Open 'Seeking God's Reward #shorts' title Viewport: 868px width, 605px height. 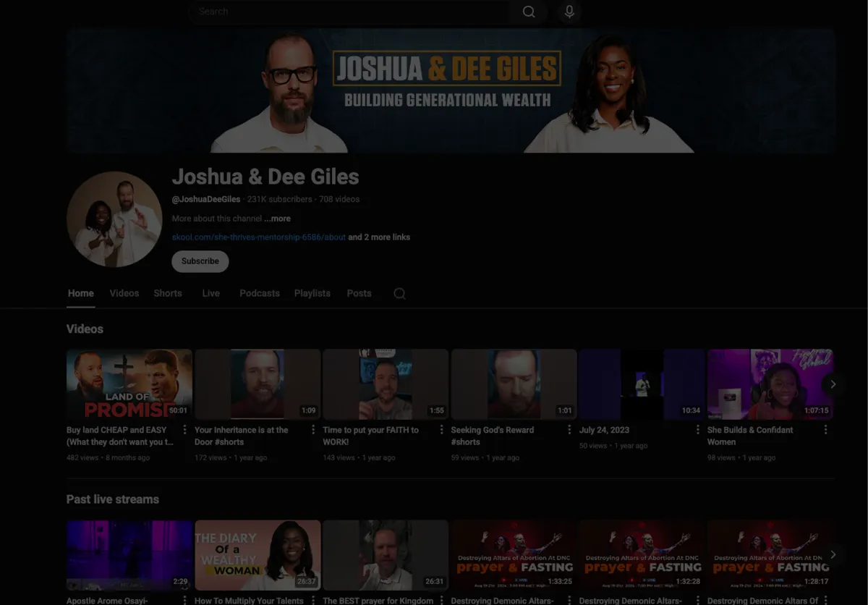coord(493,436)
